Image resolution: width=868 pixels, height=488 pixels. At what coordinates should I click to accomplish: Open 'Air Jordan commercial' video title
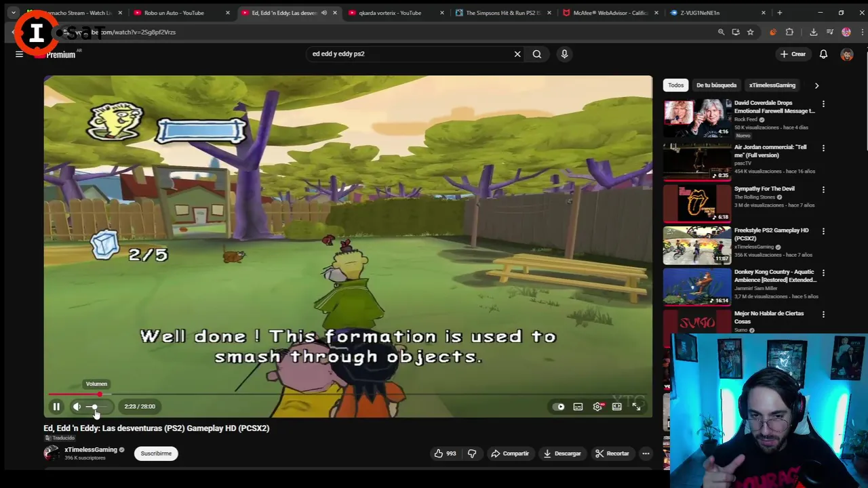pos(770,151)
